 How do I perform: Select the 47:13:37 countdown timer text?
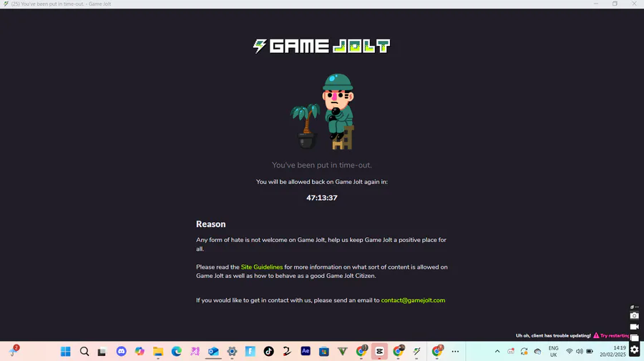tap(321, 198)
